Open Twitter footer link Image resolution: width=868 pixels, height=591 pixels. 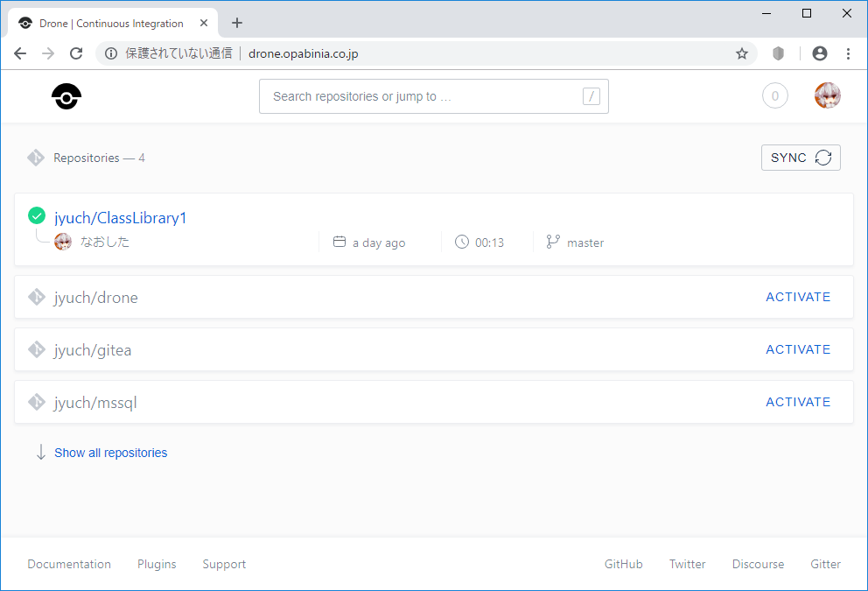pyautogui.click(x=687, y=564)
